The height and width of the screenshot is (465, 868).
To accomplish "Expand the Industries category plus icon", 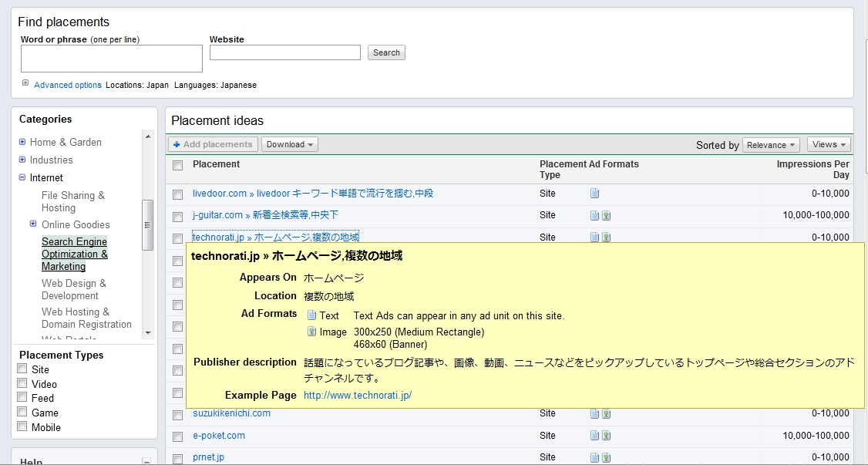I will pyautogui.click(x=22, y=160).
